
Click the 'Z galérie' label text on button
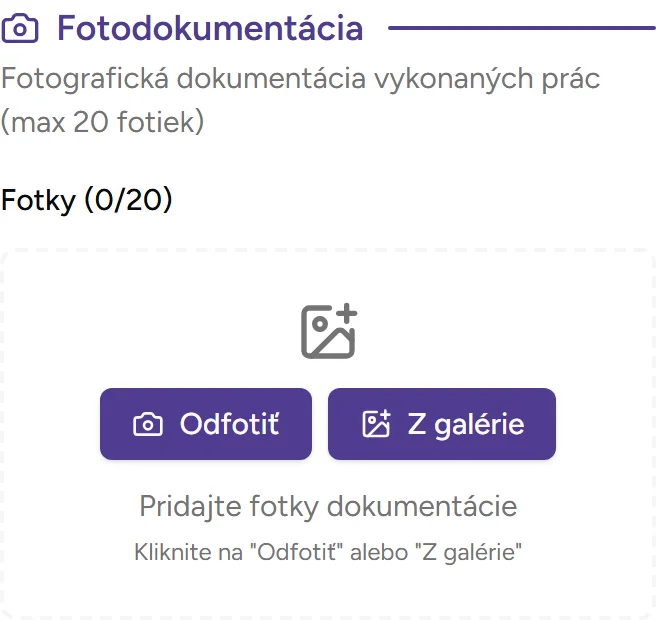pyautogui.click(x=465, y=424)
